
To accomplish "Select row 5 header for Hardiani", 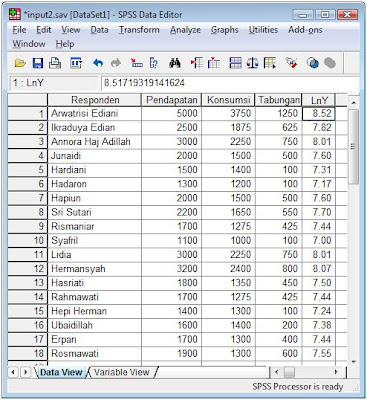I will pyautogui.click(x=27, y=170).
